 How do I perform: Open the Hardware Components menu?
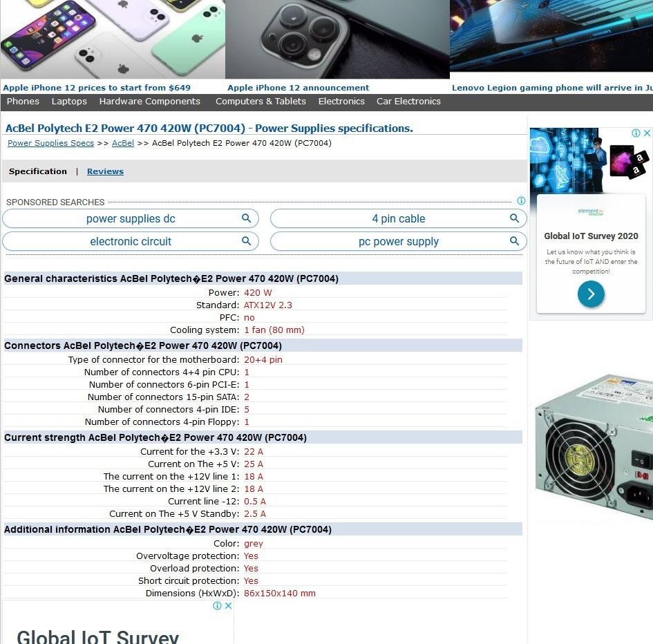click(149, 101)
